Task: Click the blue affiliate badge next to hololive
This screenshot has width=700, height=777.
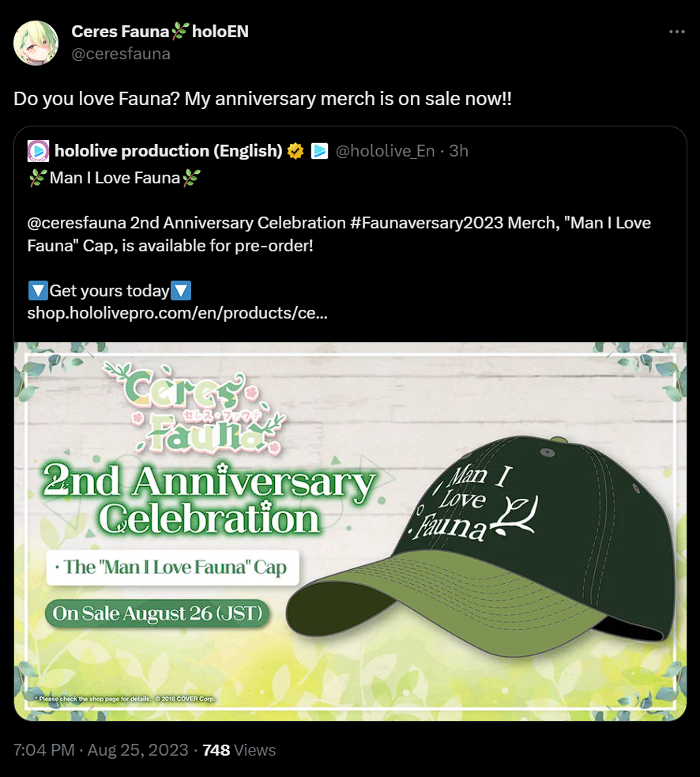Action: [x=319, y=151]
